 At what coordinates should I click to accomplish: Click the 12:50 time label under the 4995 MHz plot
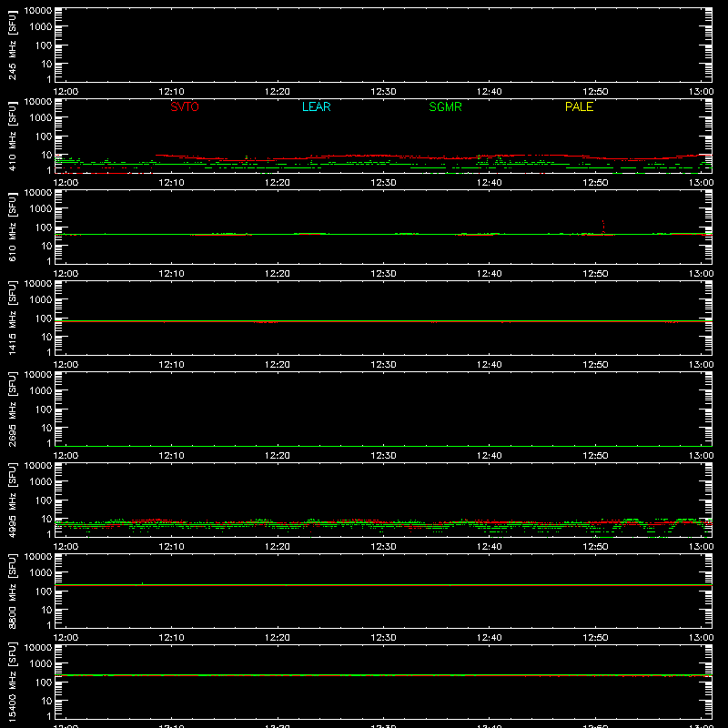pyautogui.click(x=595, y=547)
